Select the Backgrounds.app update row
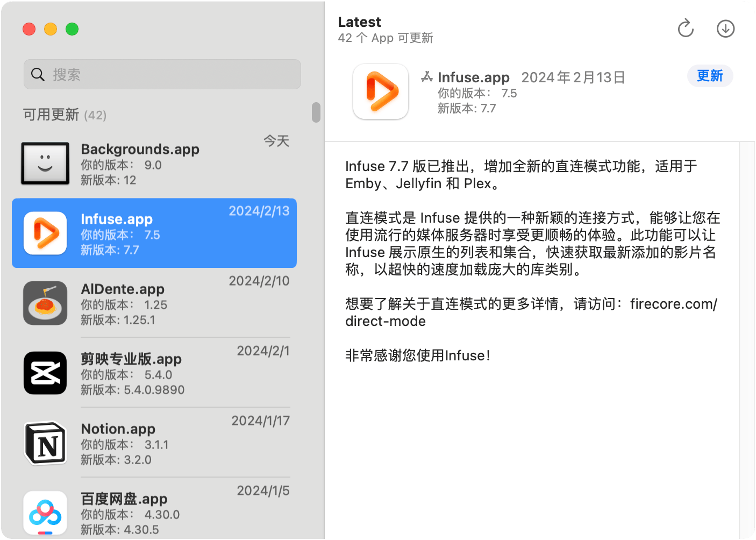Viewport: 756px width, 540px height. click(x=154, y=164)
